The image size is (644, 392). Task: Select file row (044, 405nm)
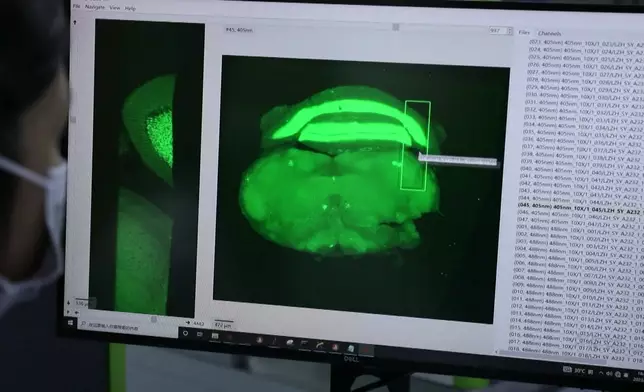pos(580,200)
